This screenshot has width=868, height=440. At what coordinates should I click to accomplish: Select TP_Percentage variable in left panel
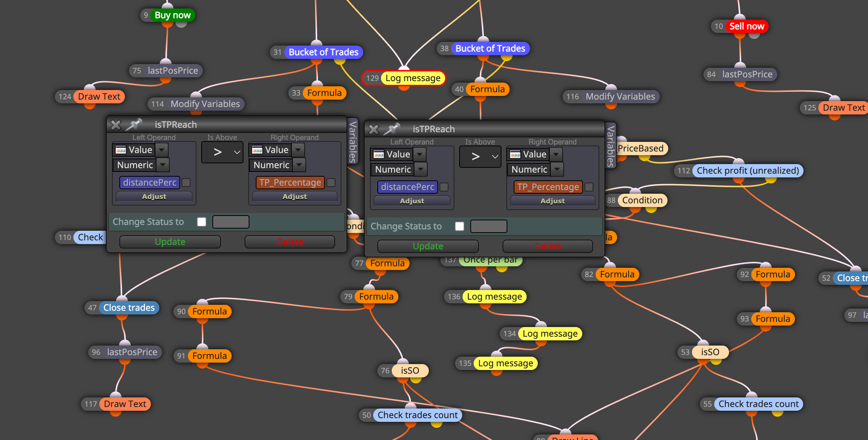click(290, 183)
